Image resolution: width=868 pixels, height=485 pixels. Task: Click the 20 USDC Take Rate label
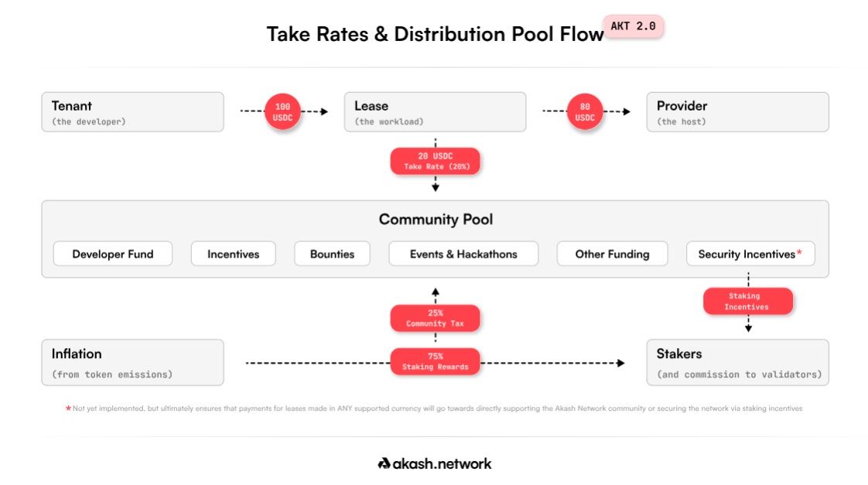pos(435,161)
